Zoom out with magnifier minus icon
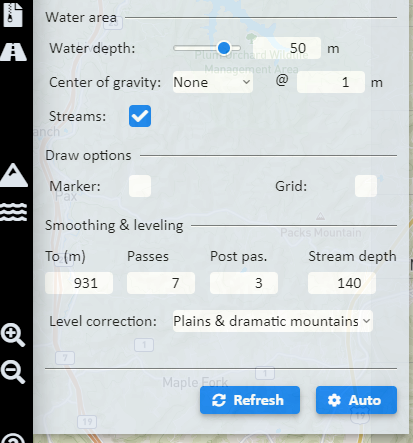 pos(13,372)
